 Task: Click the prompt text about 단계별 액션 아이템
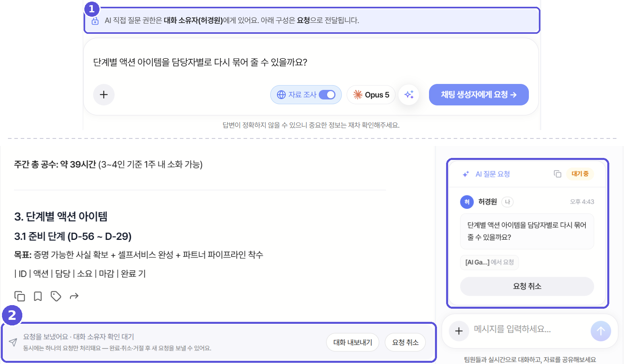(200, 62)
